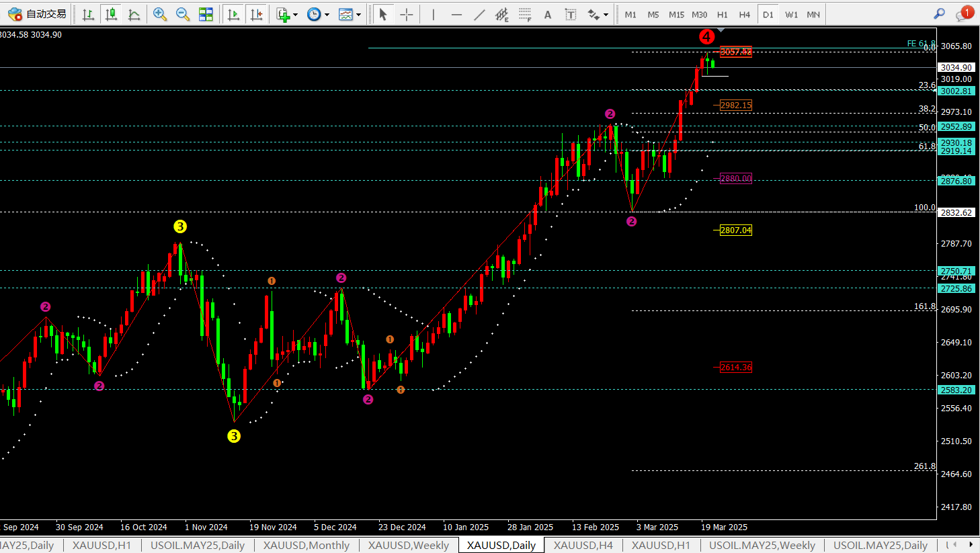Click the red 2807.04 price level label
This screenshot has height=553, width=980.
click(x=735, y=230)
